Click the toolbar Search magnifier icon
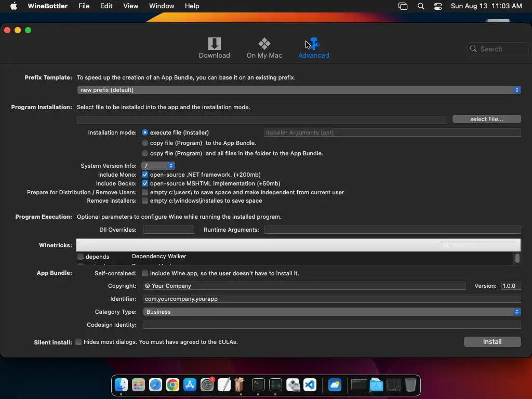This screenshot has width=532, height=399. tap(473, 49)
